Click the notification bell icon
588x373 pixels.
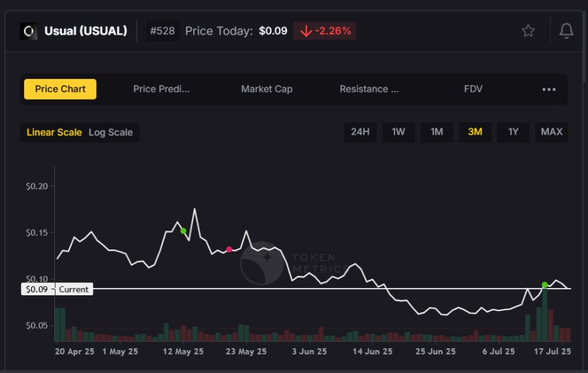coord(566,31)
